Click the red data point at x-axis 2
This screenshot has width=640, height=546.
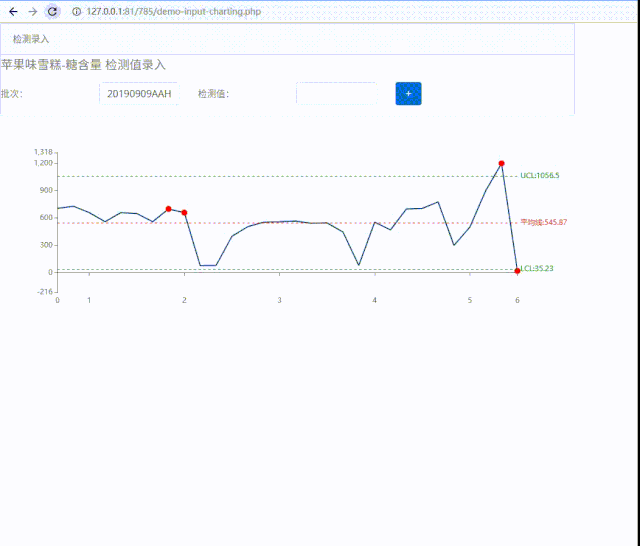(184, 213)
